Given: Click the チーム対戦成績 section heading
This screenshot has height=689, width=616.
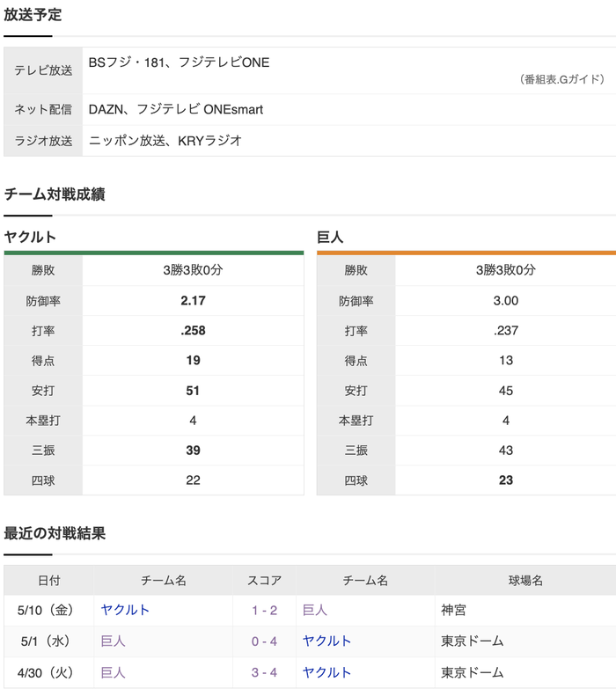Looking at the screenshot, I should tap(55, 194).
